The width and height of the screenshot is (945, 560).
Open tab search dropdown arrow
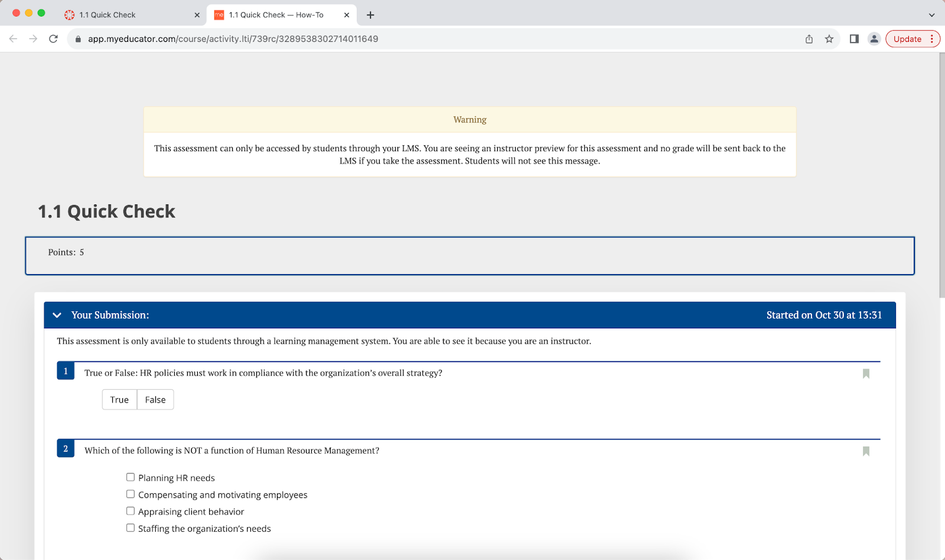tap(932, 15)
